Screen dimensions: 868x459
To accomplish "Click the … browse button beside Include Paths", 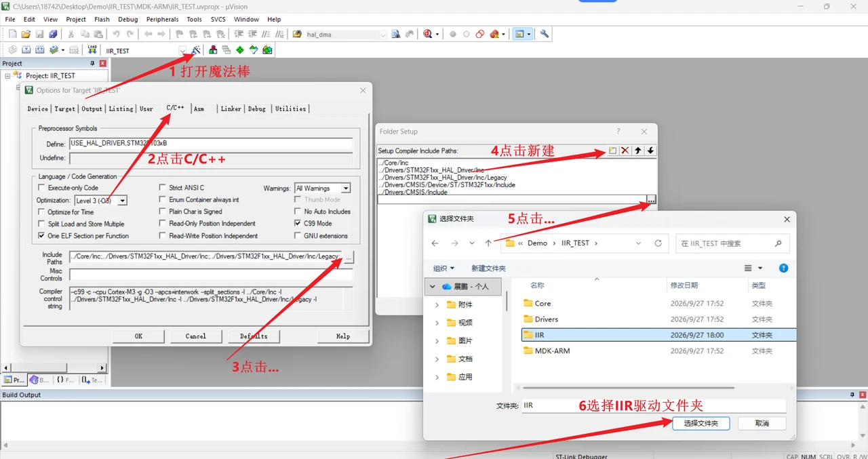I will coord(349,257).
